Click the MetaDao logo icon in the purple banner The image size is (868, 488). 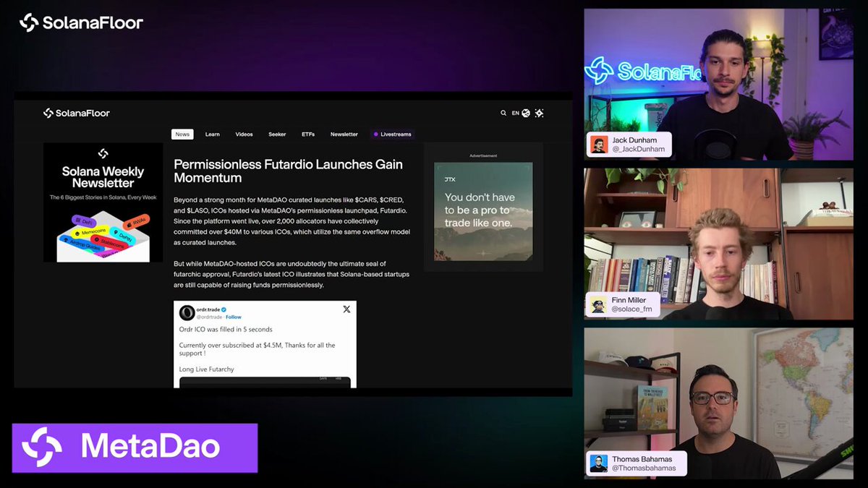point(42,448)
